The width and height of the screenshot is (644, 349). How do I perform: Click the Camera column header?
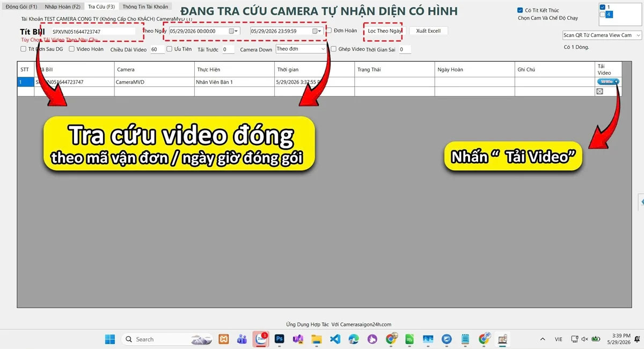point(155,70)
